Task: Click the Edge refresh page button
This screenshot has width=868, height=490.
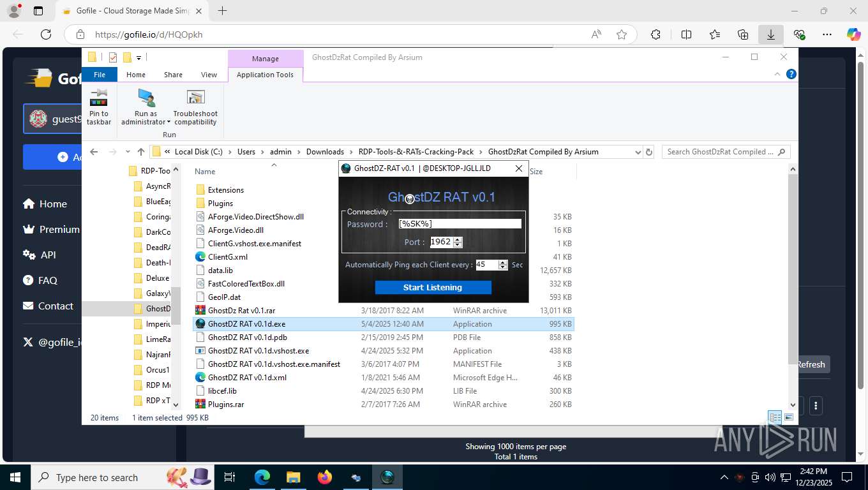Action: tap(45, 34)
